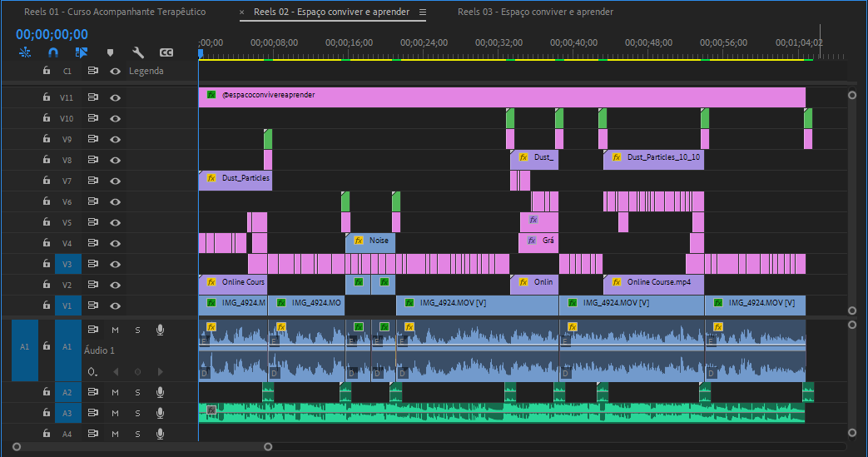The image size is (868, 457).
Task: Open timeline display settings wrench
Action: click(138, 52)
